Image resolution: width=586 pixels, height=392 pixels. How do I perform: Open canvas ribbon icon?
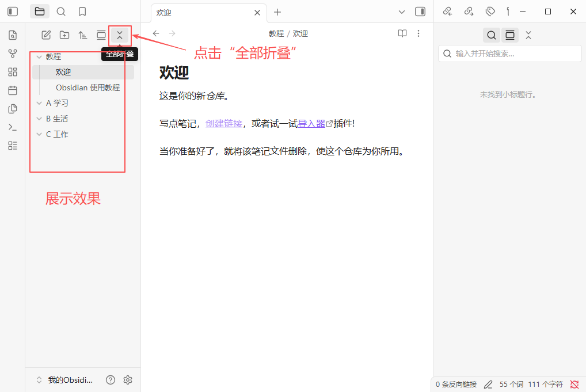click(x=13, y=72)
